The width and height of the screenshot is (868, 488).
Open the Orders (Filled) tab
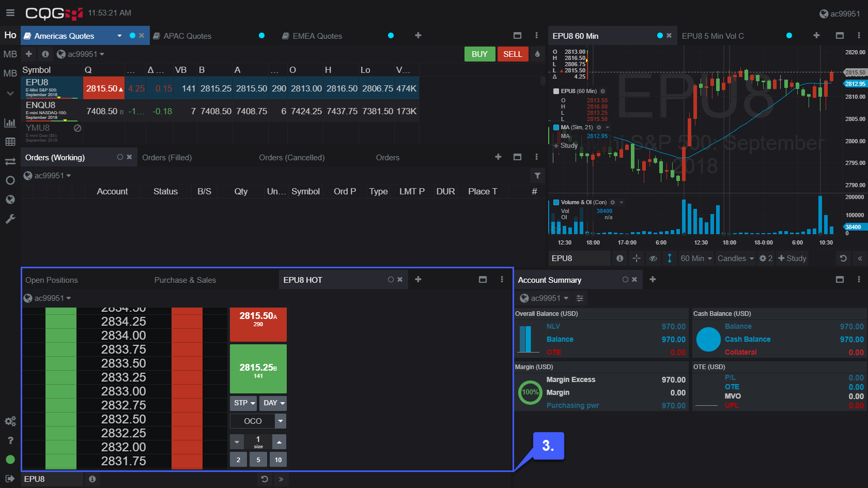tap(167, 157)
